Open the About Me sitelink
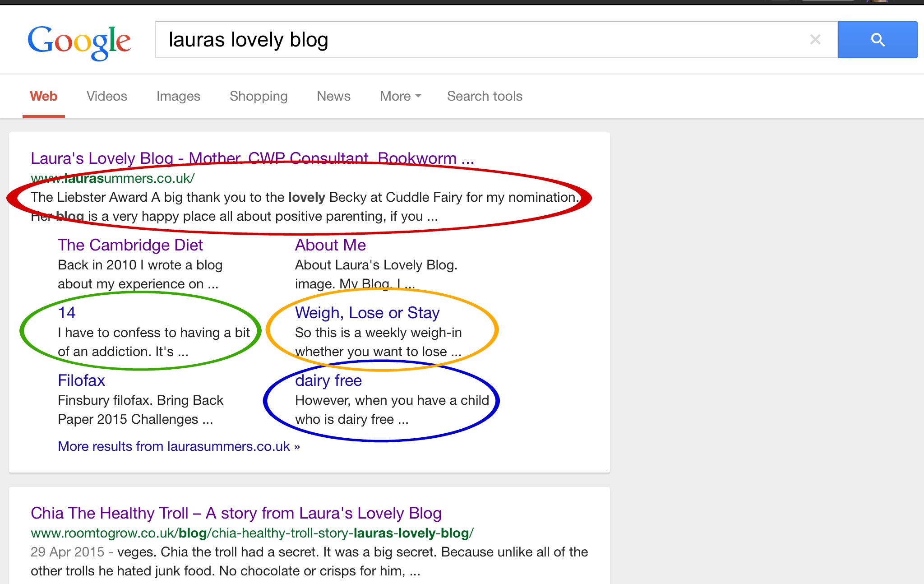Screen dimensions: 924x584 330,245
